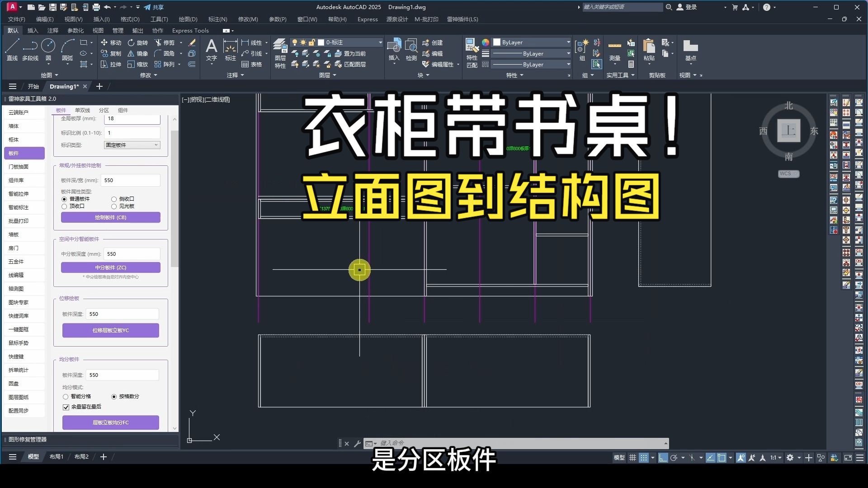Click the Save icon in quick access toolbar
868x488 pixels.
tap(52, 7)
